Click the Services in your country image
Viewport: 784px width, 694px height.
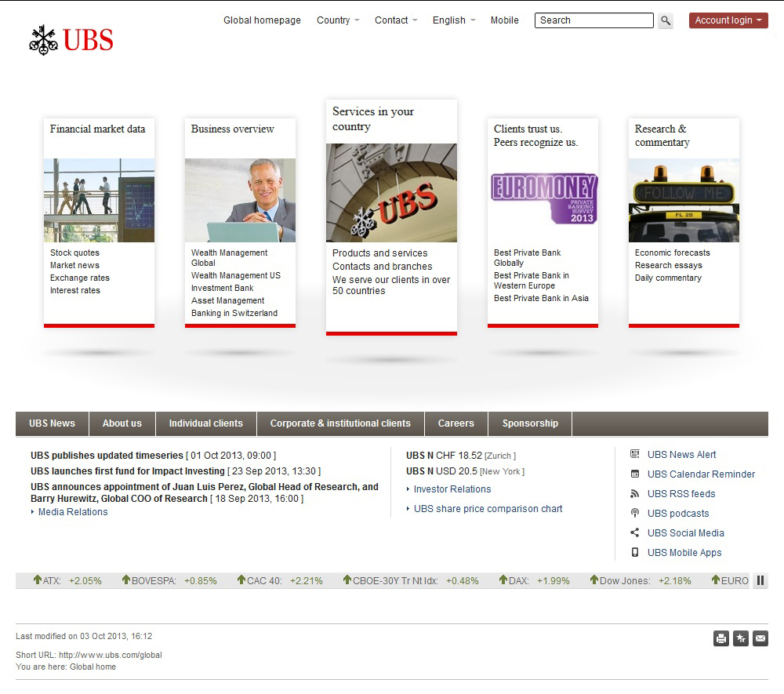391,193
